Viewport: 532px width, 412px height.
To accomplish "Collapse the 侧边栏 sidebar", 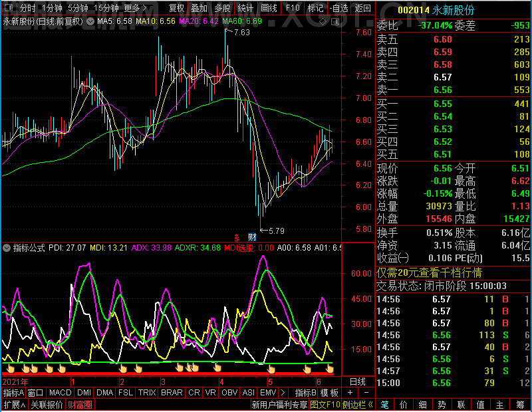I will [x=357, y=405].
